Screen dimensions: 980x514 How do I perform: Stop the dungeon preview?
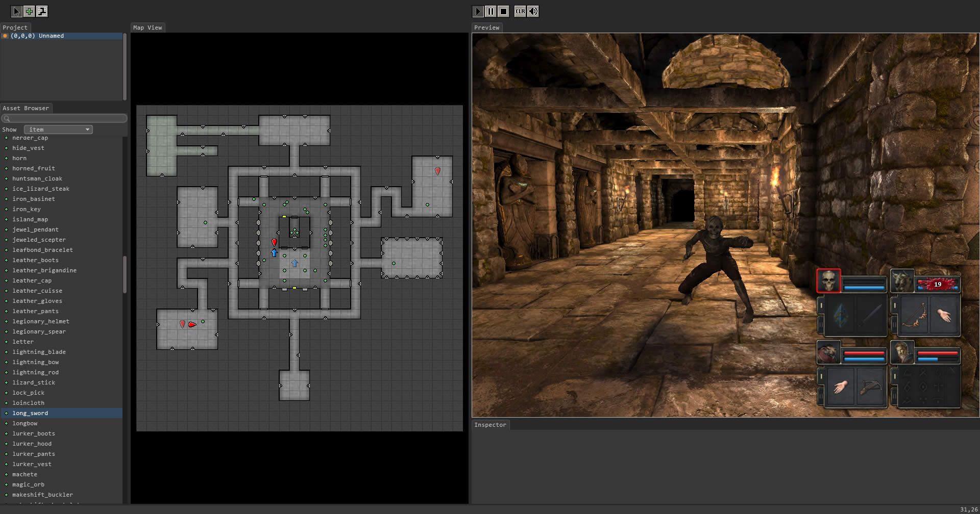click(x=503, y=11)
